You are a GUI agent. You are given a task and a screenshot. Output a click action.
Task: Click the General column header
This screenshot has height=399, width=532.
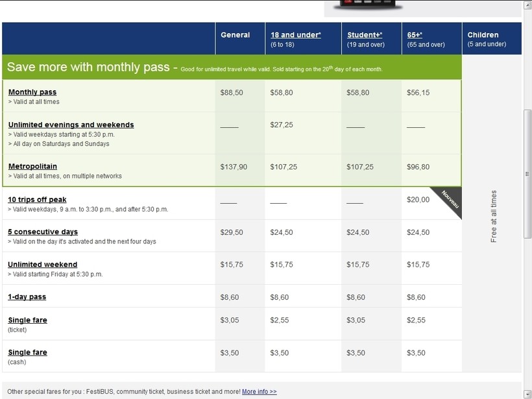coord(235,35)
